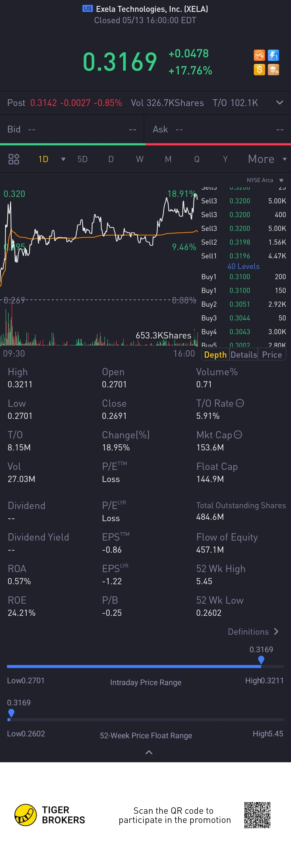Tap the Exela Technologies title
This screenshot has width=291, height=868.
coord(152,9)
